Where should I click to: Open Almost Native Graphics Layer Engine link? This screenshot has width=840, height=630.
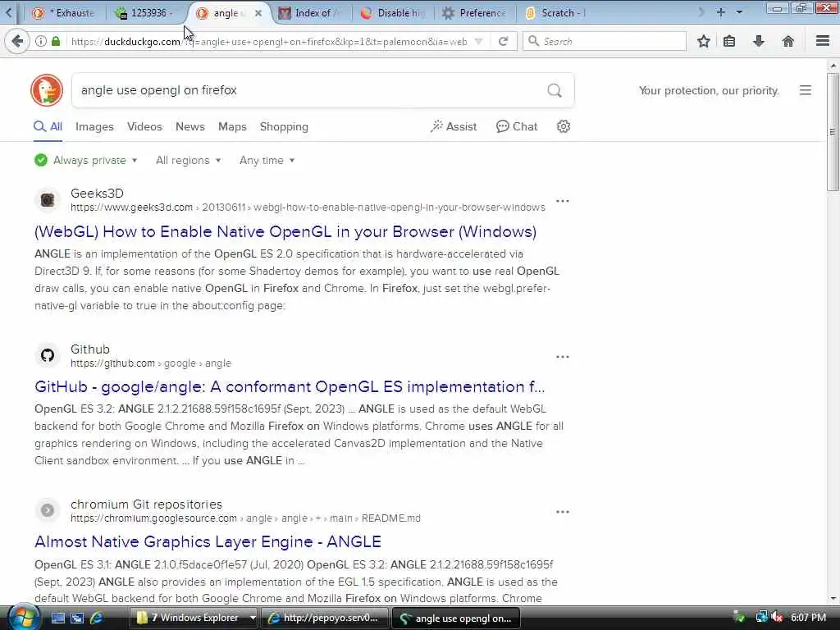(208, 541)
